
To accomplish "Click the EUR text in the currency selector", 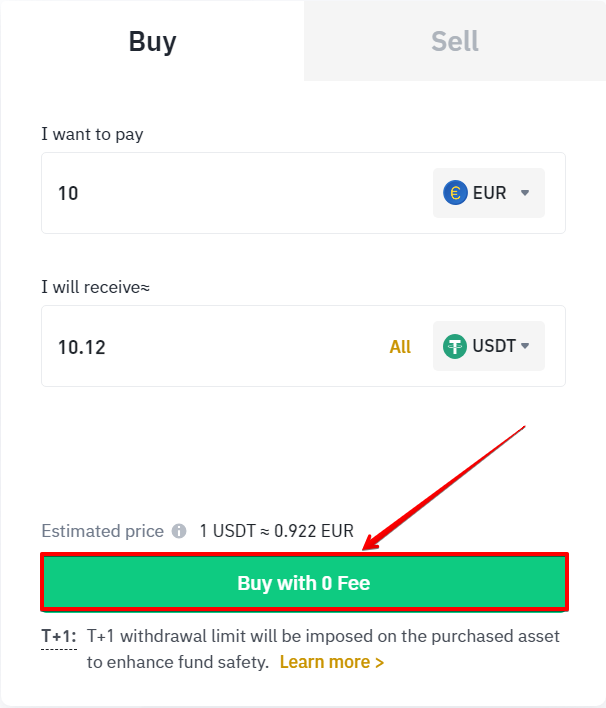I will click(489, 193).
